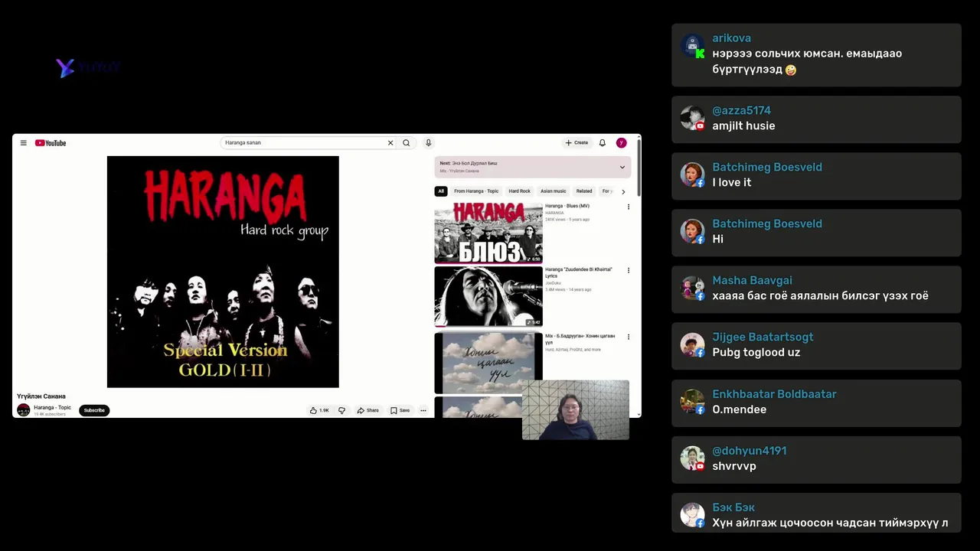This screenshot has height=551, width=980.
Task: Open options for Haranga - Blues (MV)
Action: (629, 207)
